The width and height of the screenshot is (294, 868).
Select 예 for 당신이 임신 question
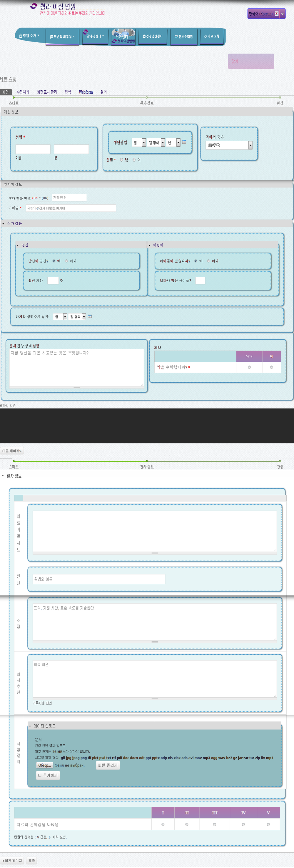click(54, 261)
